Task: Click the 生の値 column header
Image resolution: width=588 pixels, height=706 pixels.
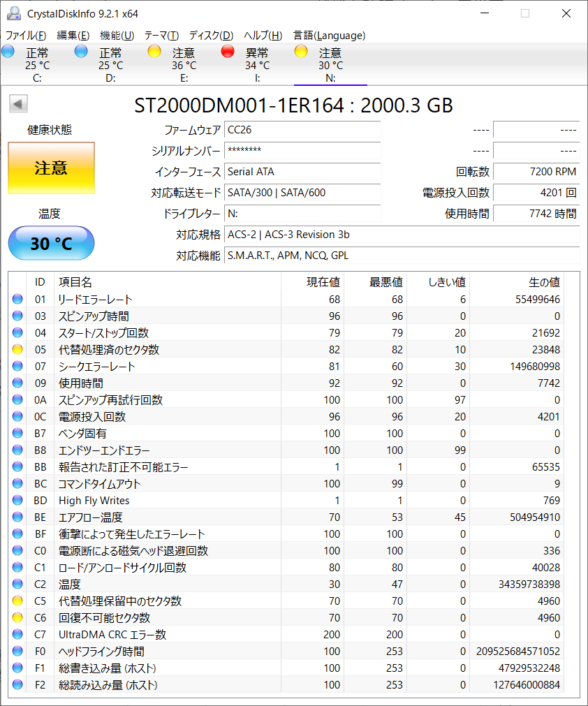Action: tap(517, 282)
